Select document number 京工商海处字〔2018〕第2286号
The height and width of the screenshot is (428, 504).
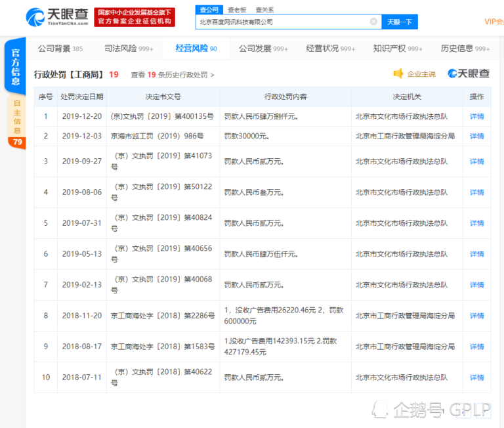(x=163, y=316)
